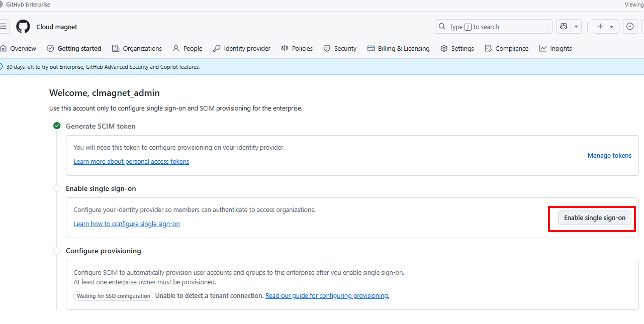Click the GitHub Octocat logo
Screen dimensions: 644x324
(x=23, y=26)
